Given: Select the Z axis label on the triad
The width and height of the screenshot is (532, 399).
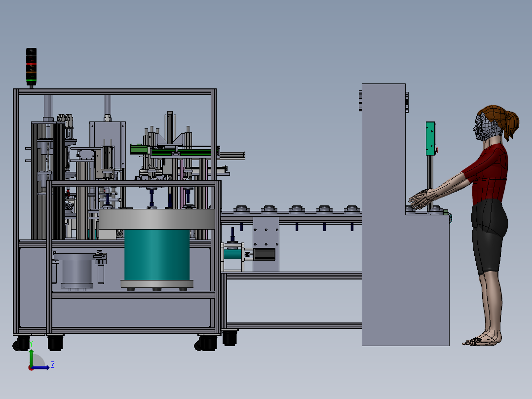Looking at the screenshot, I should [53, 365].
